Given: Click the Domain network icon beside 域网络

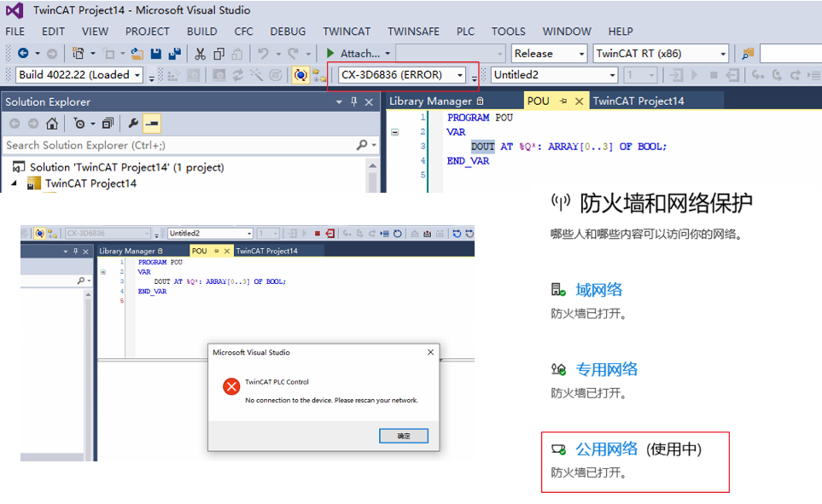Looking at the screenshot, I should [x=558, y=289].
